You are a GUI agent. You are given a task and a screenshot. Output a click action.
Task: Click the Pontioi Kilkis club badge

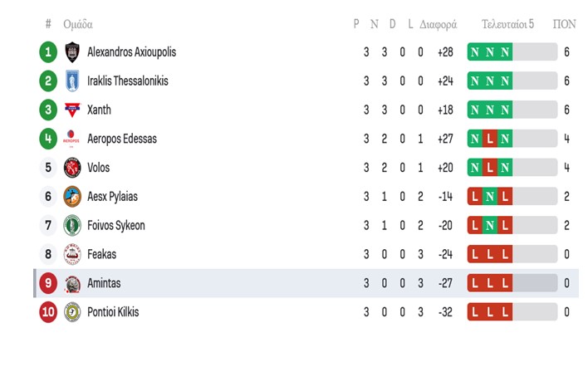tap(72, 312)
